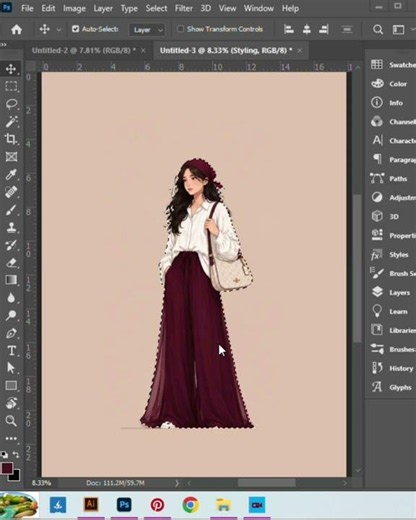Select the Eyedropper tool

11,174
